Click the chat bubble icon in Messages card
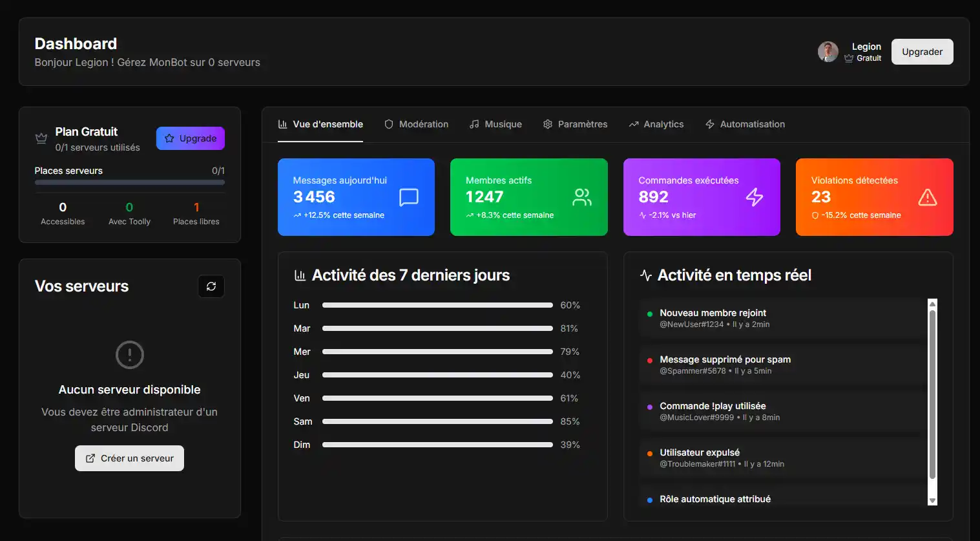Viewport: 980px width, 541px height. 409,197
